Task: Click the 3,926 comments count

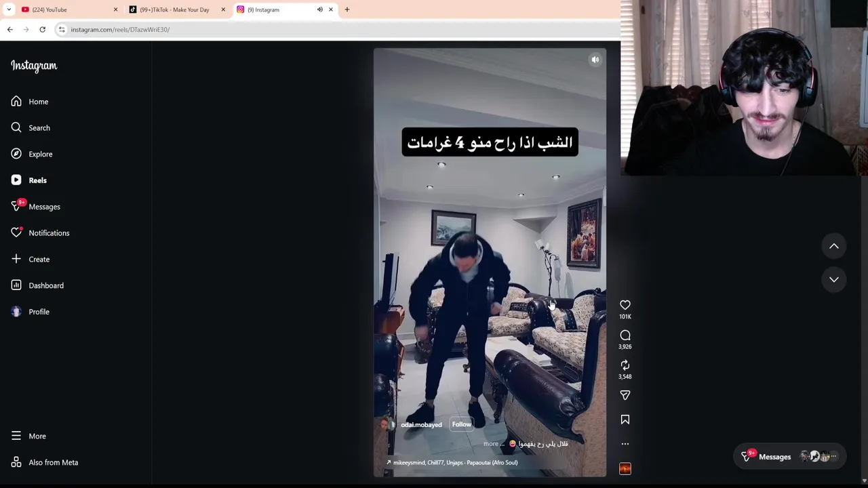Action: coord(625,347)
